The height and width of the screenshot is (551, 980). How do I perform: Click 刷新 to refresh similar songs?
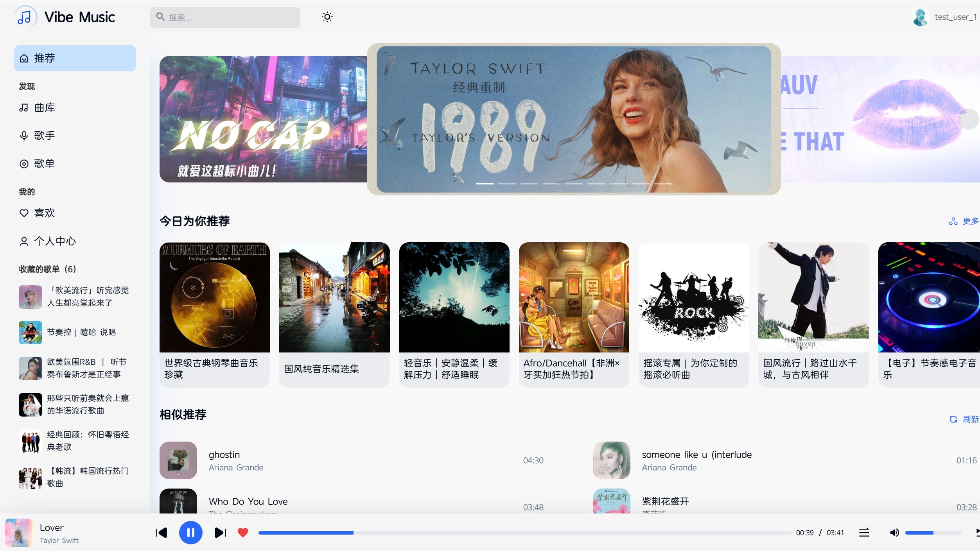[964, 419]
